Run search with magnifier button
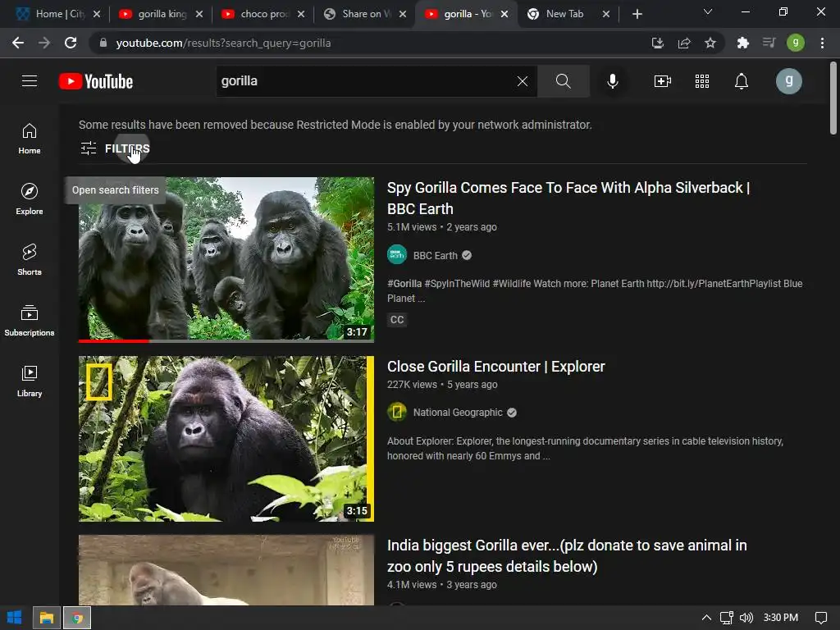The height and width of the screenshot is (630, 840). 563,81
